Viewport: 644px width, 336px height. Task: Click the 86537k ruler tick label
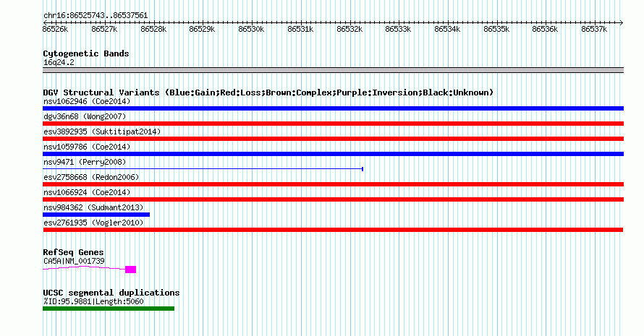click(594, 29)
